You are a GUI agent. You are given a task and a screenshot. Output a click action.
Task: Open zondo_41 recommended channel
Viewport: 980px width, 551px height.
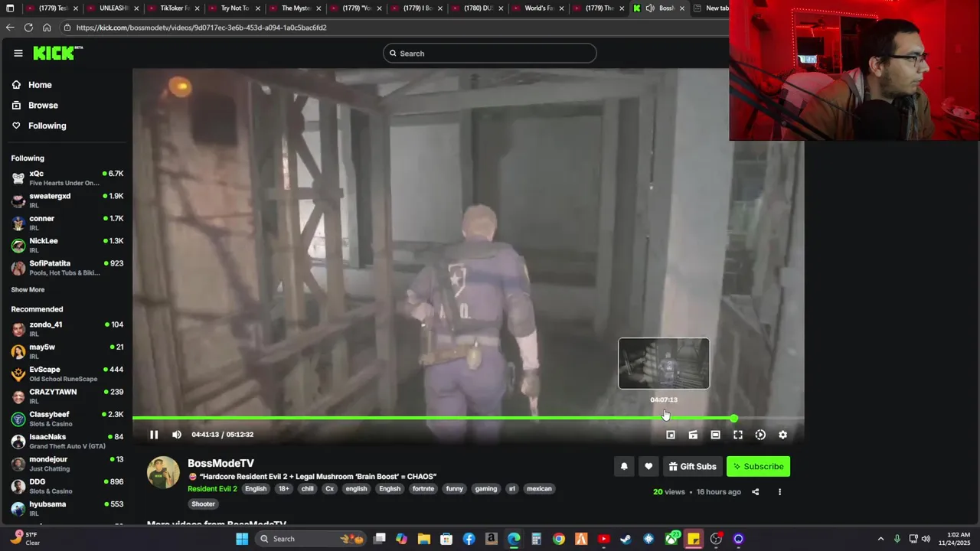[x=67, y=329]
